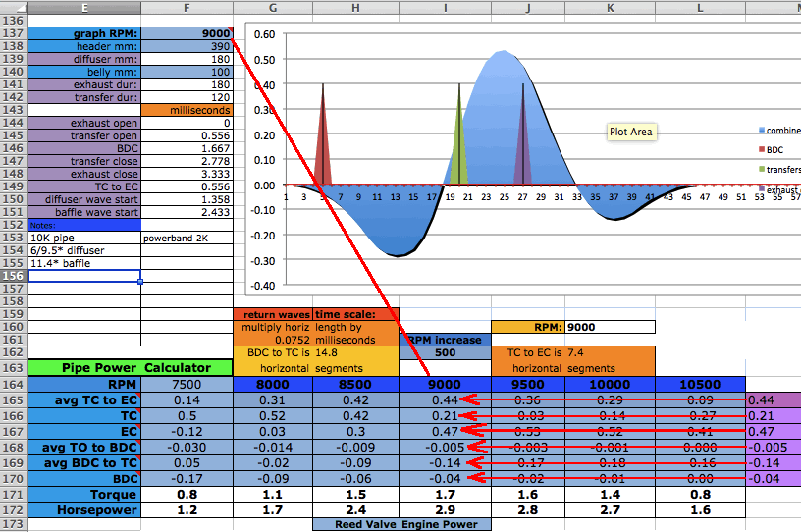
Task: Select the Horsepower 2.9 cell
Action: point(445,511)
